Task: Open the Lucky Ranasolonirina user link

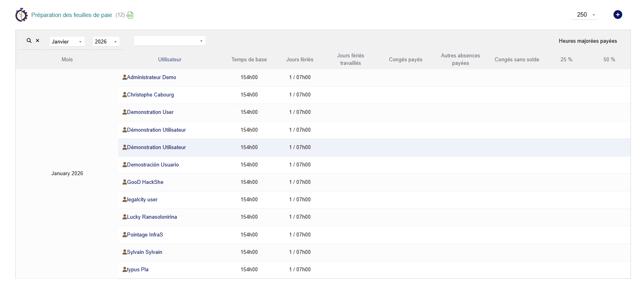Action: (x=152, y=217)
